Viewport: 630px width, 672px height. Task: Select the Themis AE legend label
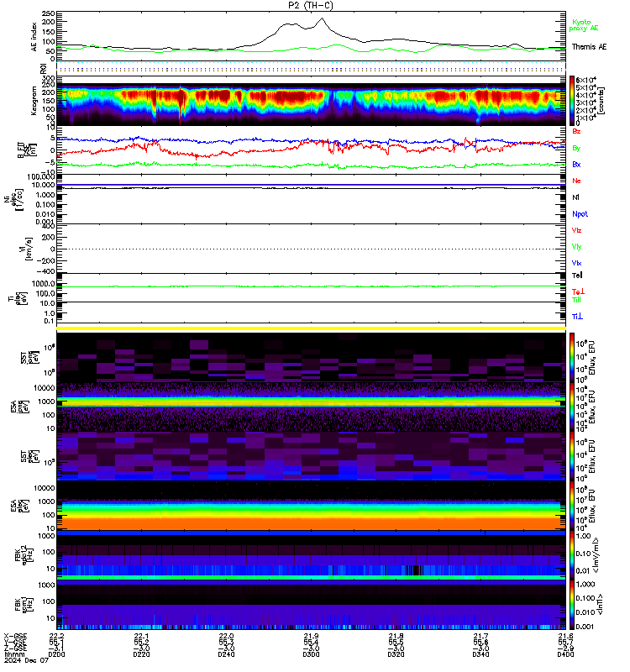[x=590, y=47]
